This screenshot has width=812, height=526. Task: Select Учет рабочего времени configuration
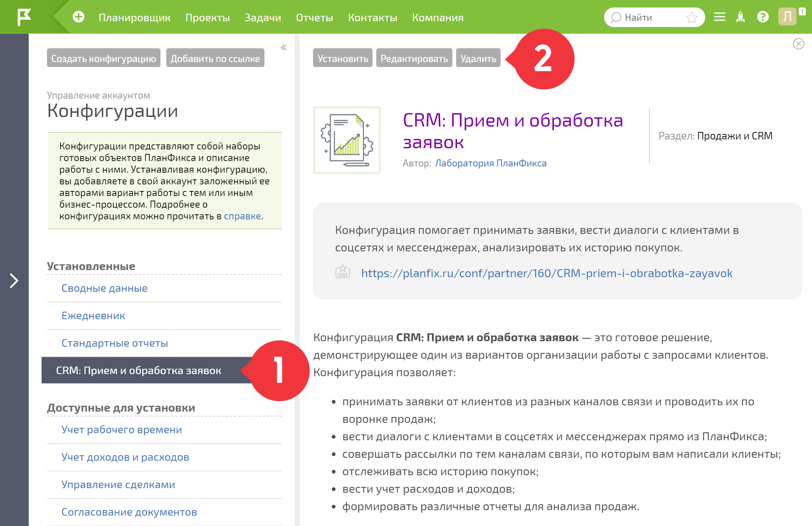coord(122,429)
